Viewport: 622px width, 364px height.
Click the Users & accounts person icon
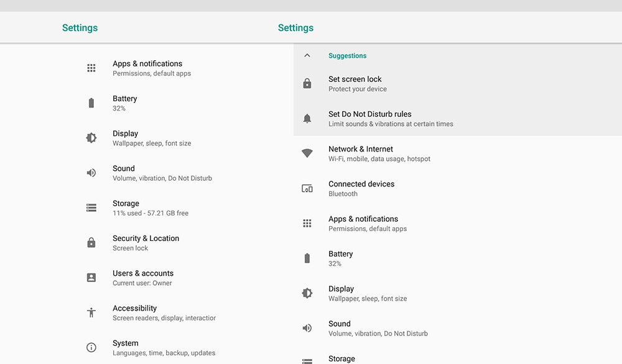click(91, 278)
